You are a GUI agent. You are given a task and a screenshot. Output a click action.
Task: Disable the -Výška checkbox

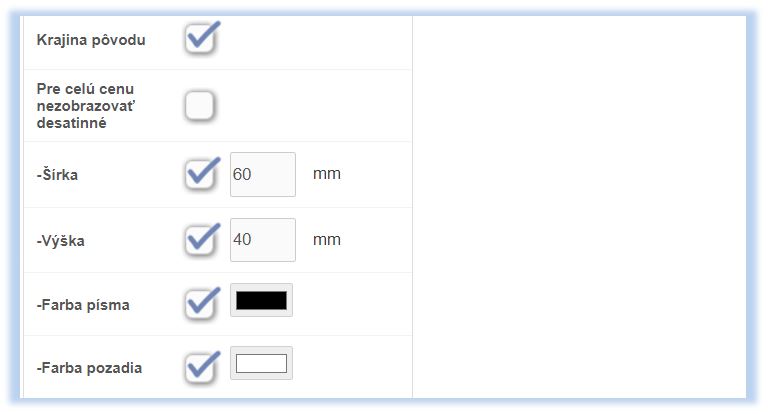(200, 240)
